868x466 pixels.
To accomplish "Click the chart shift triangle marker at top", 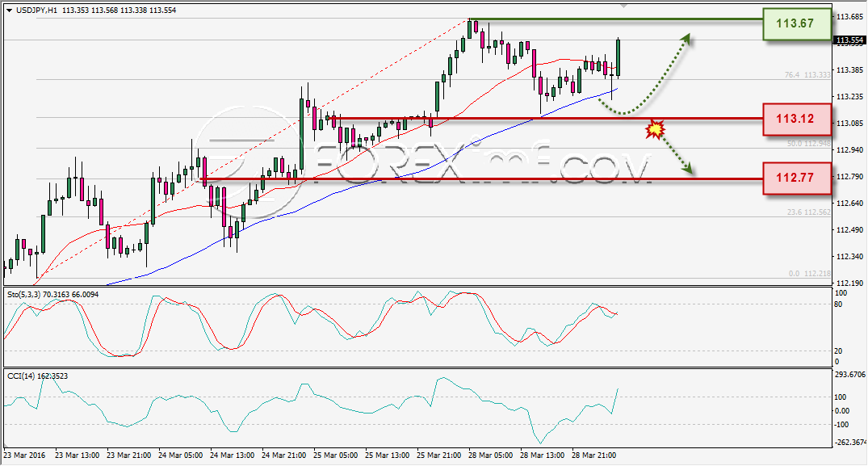I will tap(624, 6).
